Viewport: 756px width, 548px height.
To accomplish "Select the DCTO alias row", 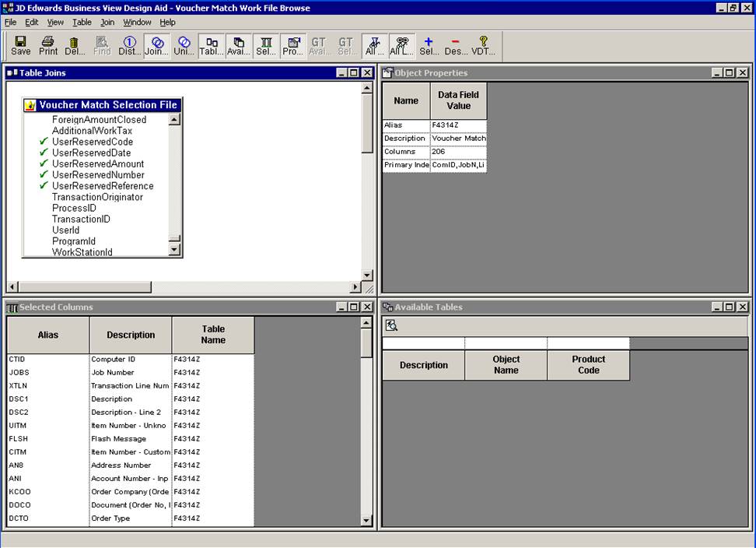I will [48, 518].
